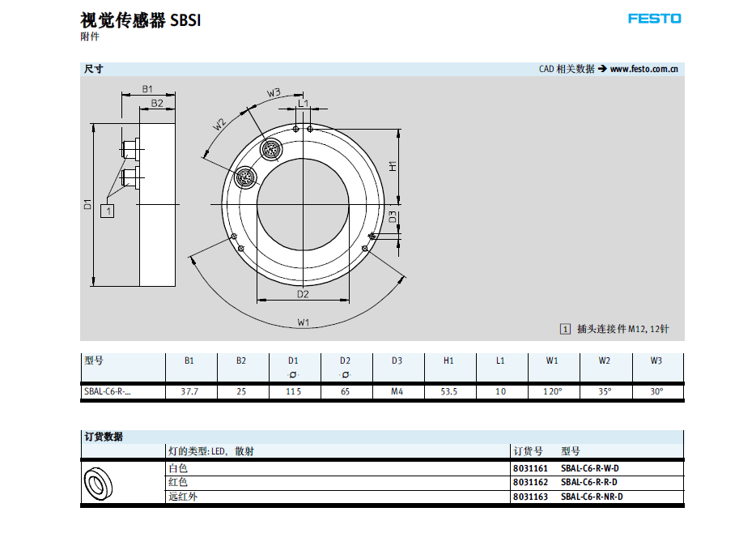Screen dimensions: 756x546
Task: Click the 尺寸 section header
Action: click(94, 69)
